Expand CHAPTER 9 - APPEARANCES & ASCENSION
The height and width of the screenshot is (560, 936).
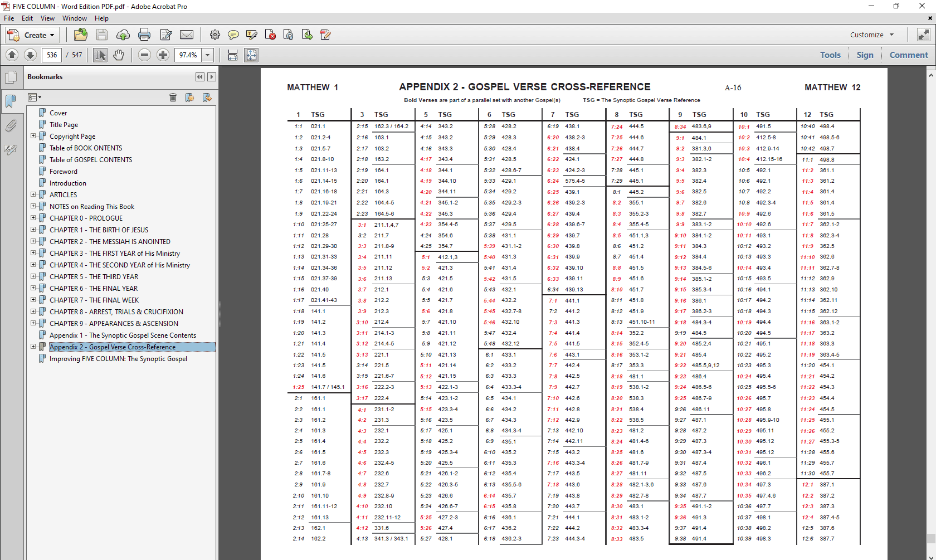tap(33, 323)
